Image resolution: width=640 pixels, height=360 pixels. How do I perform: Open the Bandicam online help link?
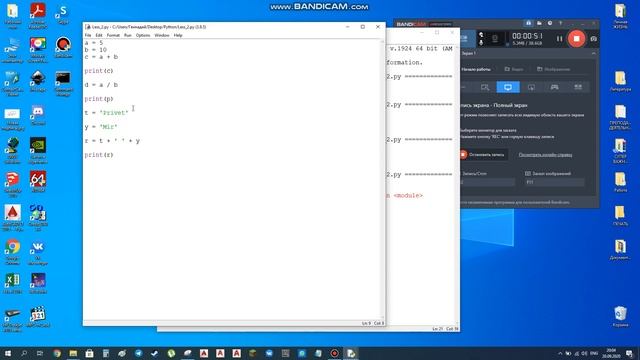point(545,155)
